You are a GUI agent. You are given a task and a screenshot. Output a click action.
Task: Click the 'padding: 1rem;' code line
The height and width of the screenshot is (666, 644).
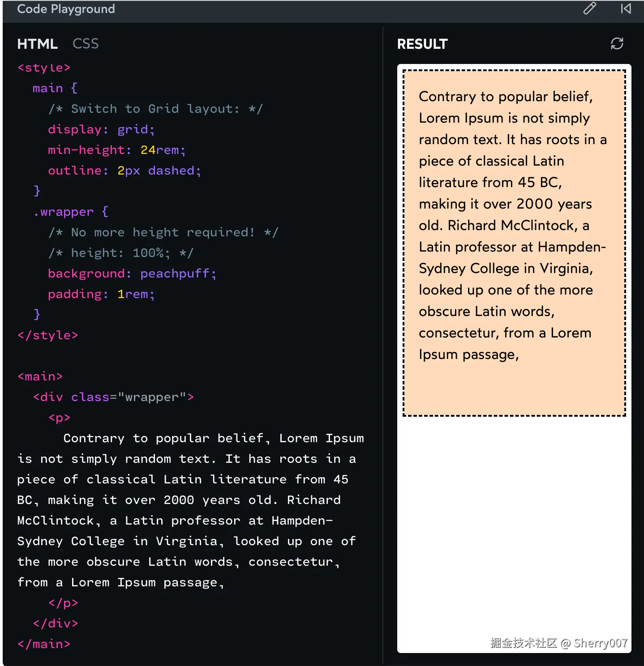101,294
